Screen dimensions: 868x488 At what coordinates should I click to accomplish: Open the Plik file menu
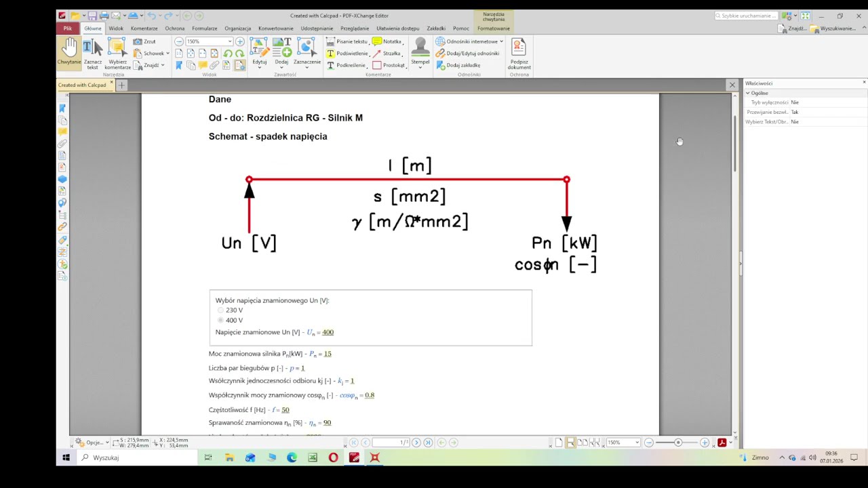coord(68,28)
